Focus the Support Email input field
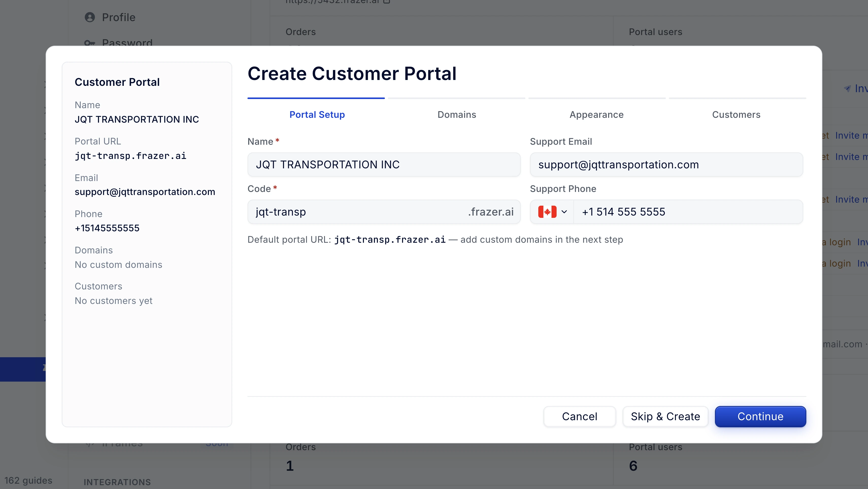Image resolution: width=868 pixels, height=489 pixels. (x=666, y=165)
